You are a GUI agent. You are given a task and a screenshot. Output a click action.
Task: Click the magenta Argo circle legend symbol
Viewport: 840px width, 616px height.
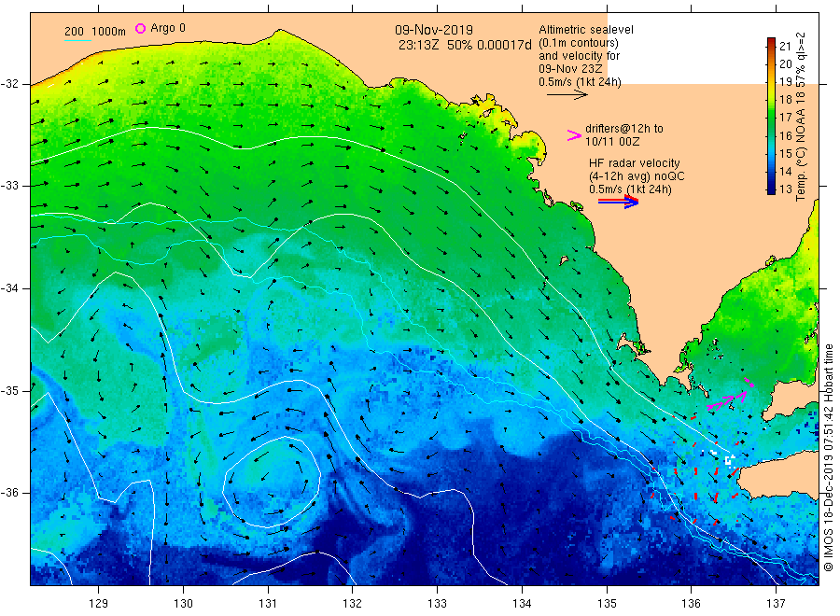140,28
